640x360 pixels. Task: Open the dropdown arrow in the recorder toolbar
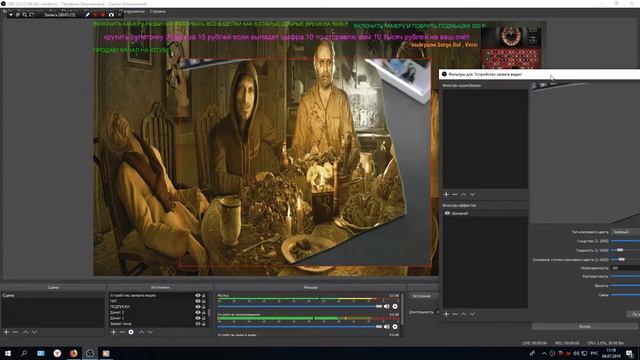[x=11, y=15]
